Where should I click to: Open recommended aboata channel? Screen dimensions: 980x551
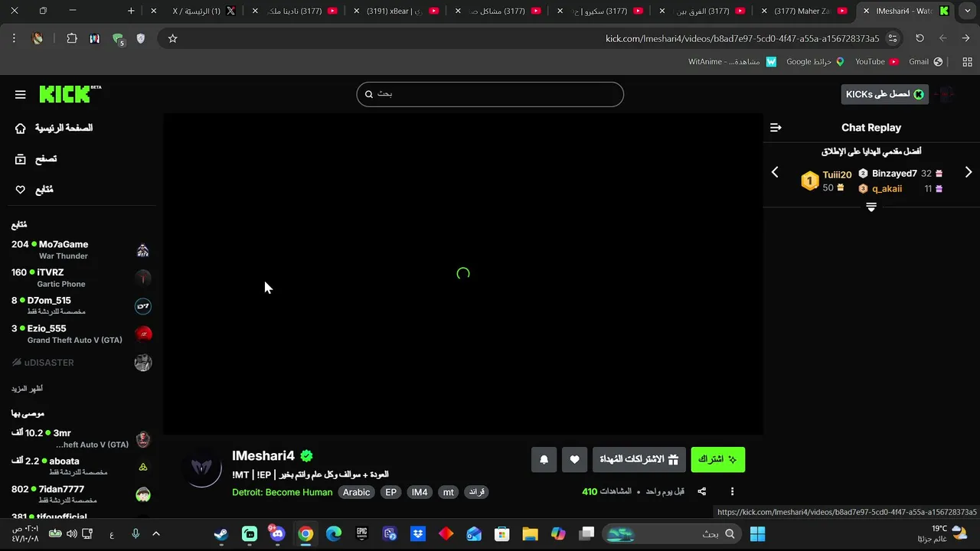(x=80, y=467)
